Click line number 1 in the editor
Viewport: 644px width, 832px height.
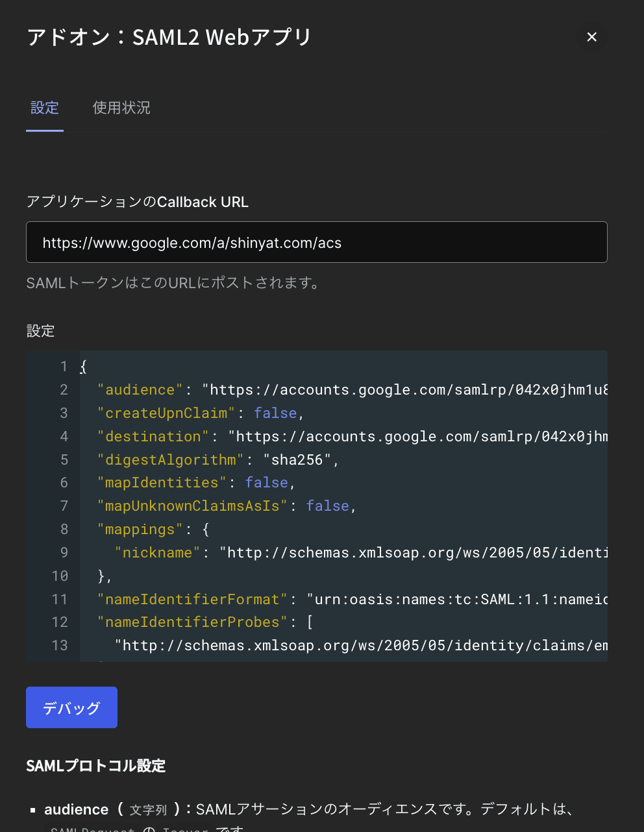point(64,366)
